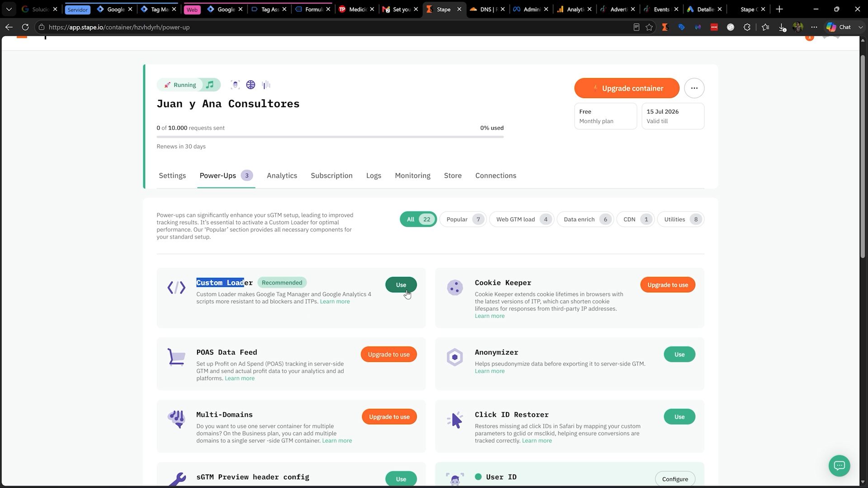Click the globe icon in the header
This screenshot has width=868, height=488.
tap(250, 84)
